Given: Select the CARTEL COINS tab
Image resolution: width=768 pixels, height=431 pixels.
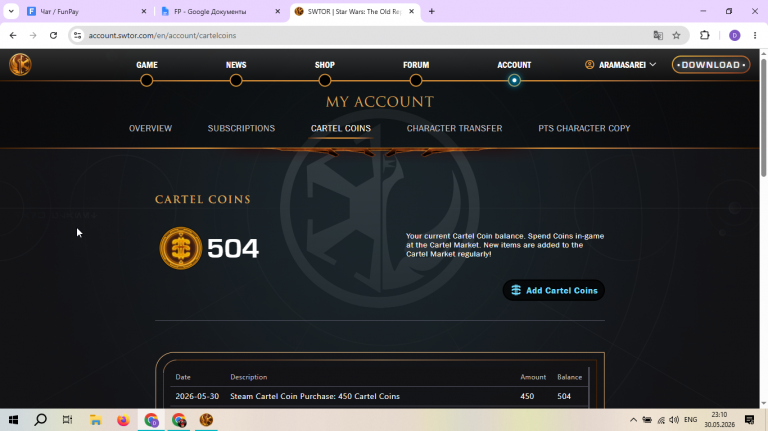Looking at the screenshot, I should [x=341, y=128].
